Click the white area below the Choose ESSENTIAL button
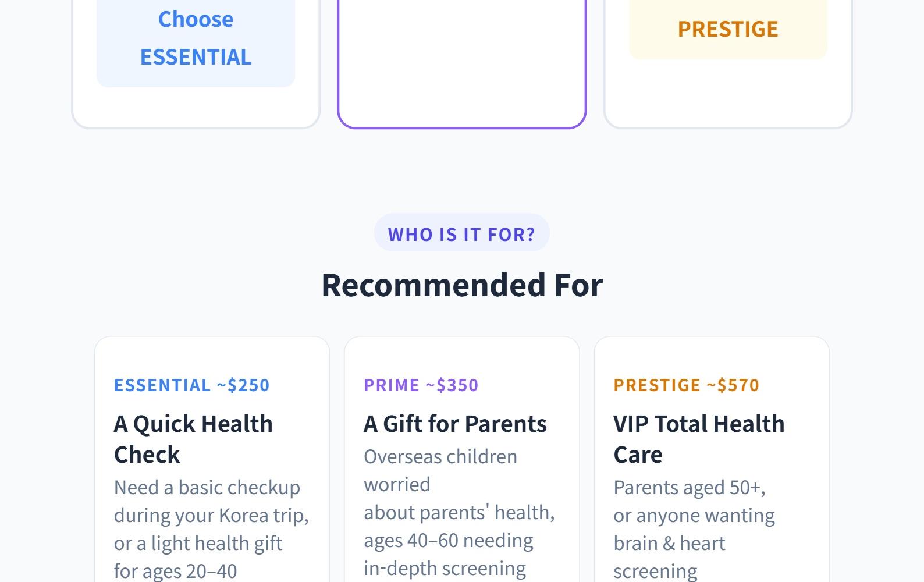924x582 pixels. (196, 107)
